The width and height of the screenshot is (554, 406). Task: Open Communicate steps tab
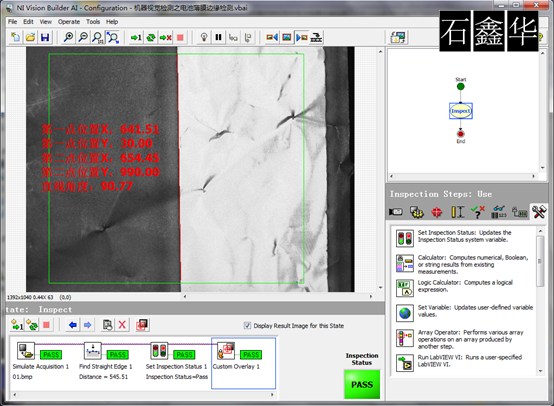519,212
